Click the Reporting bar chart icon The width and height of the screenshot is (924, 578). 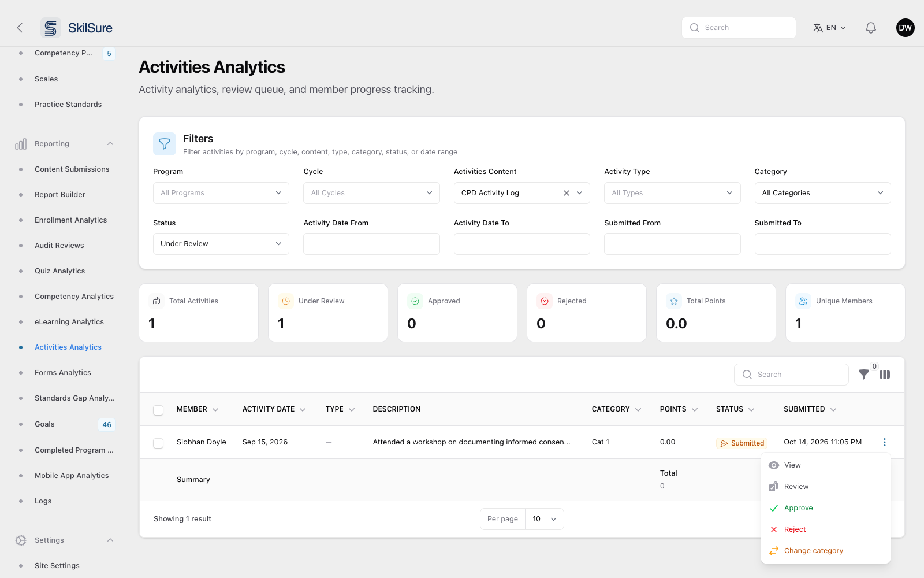(21, 144)
